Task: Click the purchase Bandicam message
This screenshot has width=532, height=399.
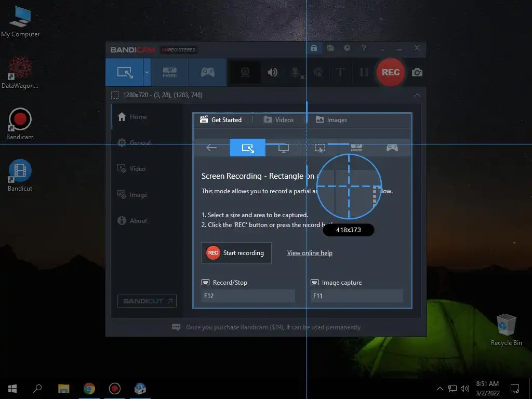Action: click(x=273, y=327)
